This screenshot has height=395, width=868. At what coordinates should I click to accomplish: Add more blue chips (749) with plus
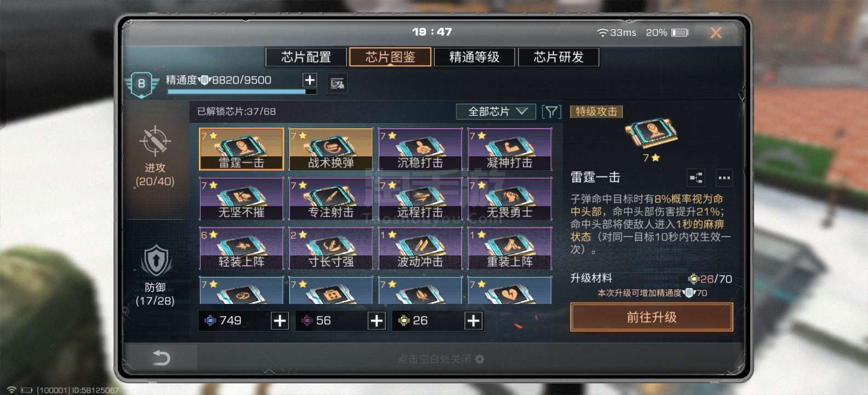[280, 321]
